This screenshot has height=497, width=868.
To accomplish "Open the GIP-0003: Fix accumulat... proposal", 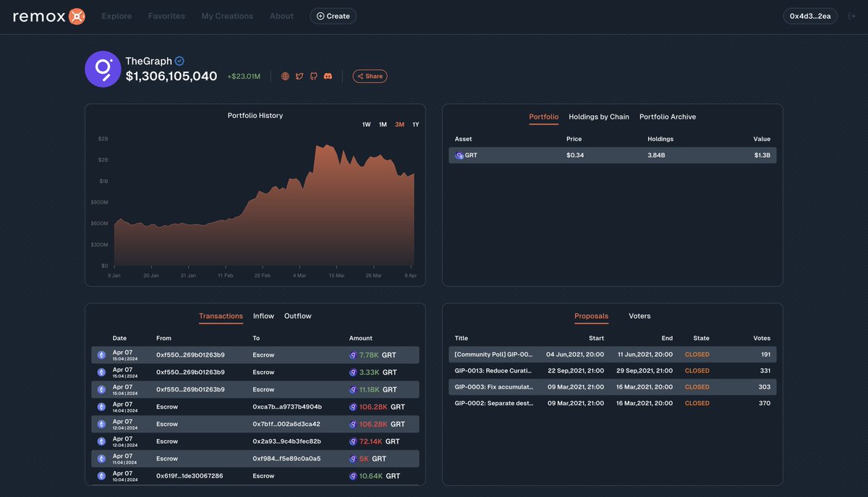I will coord(493,387).
